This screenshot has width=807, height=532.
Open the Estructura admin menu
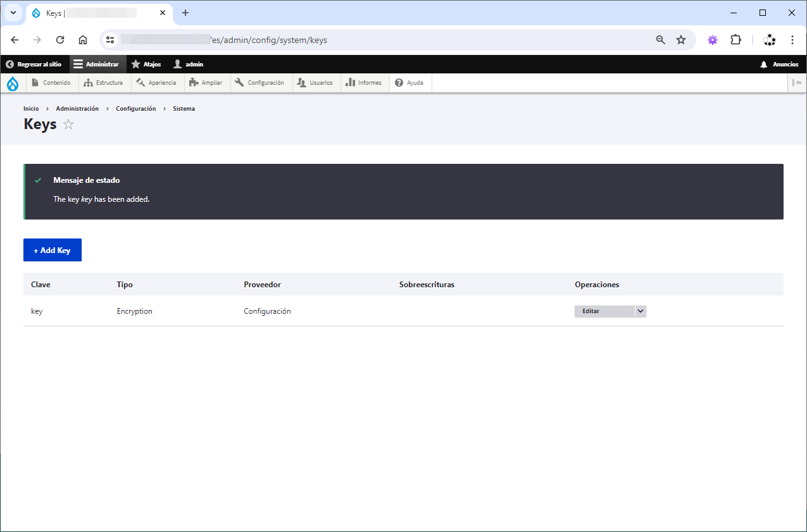104,83
